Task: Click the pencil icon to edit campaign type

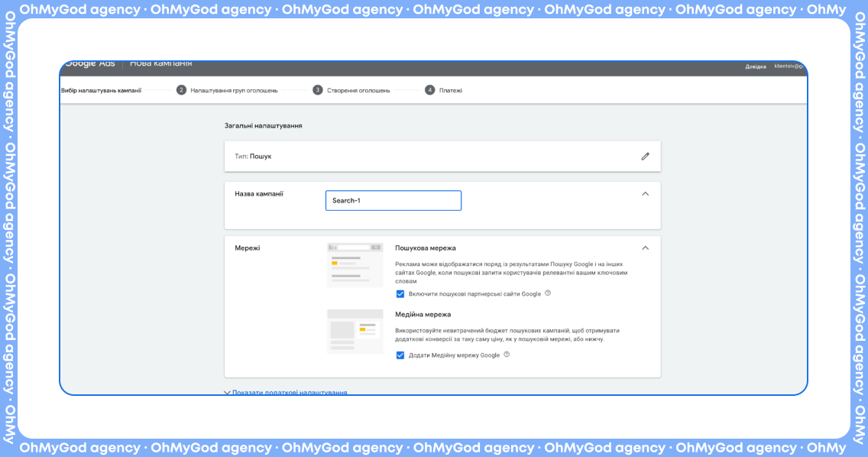Action: 645,157
